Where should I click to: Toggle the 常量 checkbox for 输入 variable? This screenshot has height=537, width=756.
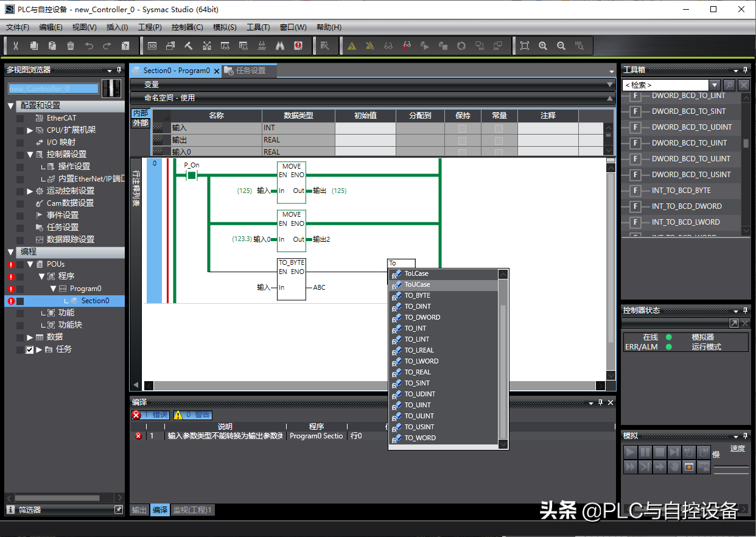499,128
